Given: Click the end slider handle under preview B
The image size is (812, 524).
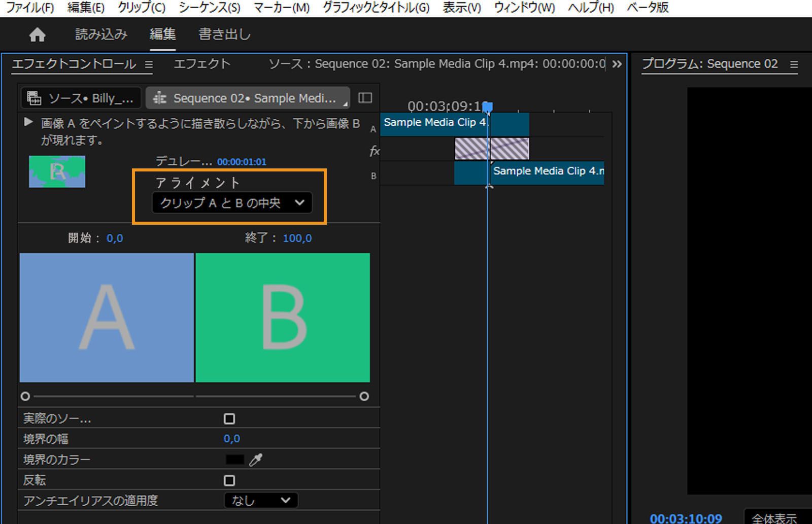Looking at the screenshot, I should click(364, 396).
